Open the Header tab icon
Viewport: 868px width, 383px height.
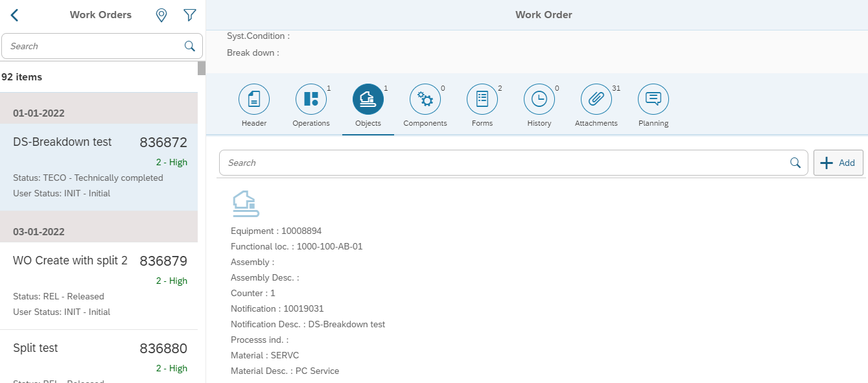[254, 99]
